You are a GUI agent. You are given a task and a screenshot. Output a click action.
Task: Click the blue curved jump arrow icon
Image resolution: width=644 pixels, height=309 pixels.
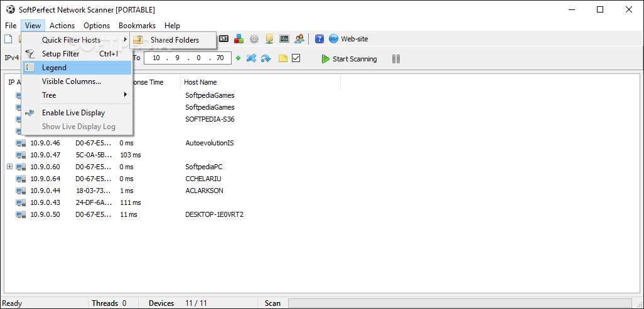coord(266,59)
